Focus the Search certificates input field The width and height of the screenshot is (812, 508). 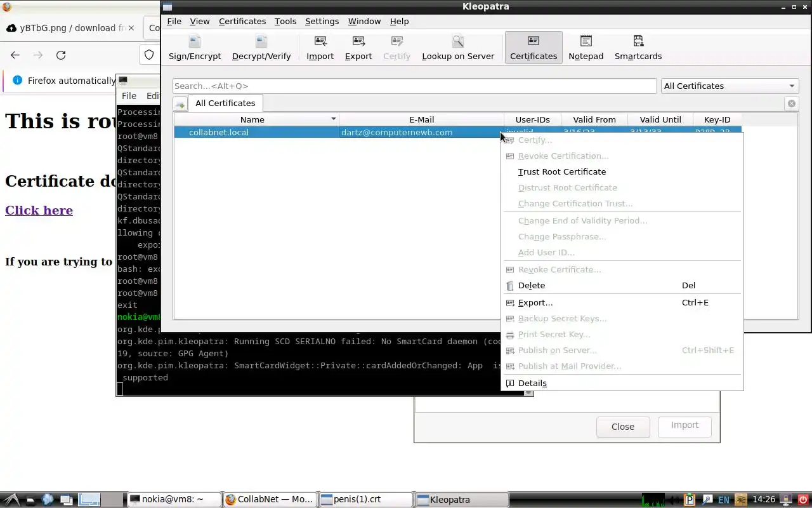tap(415, 86)
